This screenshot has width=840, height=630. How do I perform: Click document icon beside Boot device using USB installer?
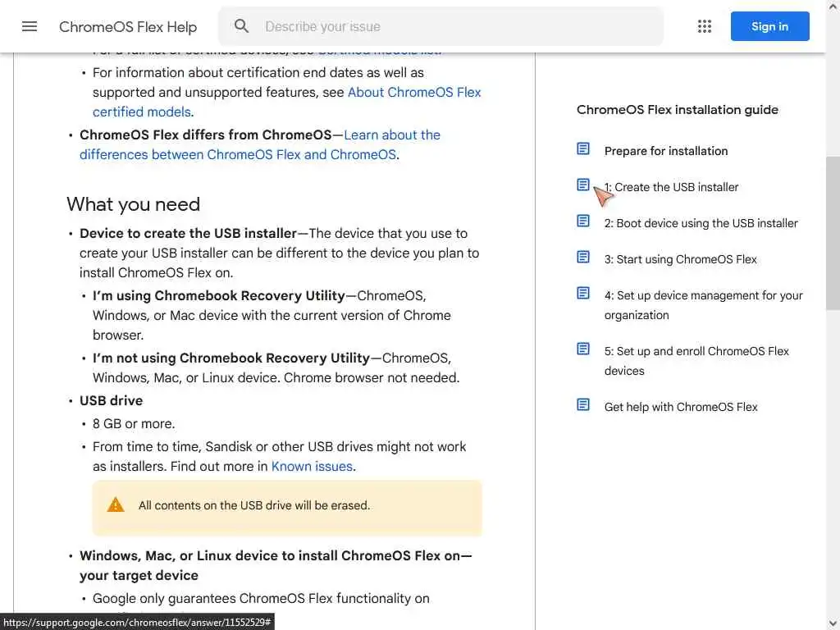pyautogui.click(x=583, y=221)
